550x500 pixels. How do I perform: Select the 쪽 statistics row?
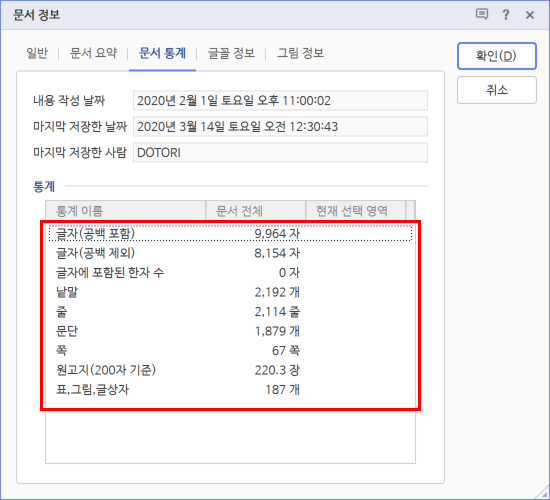230,351
